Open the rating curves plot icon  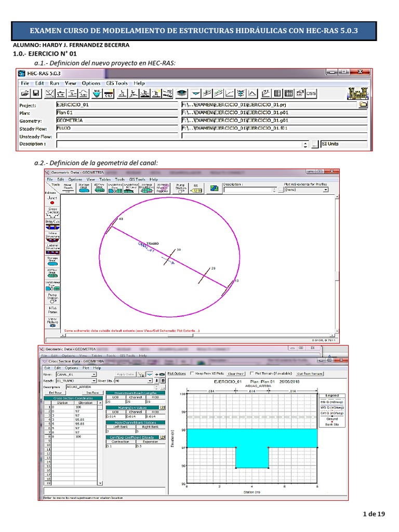(x=230, y=94)
